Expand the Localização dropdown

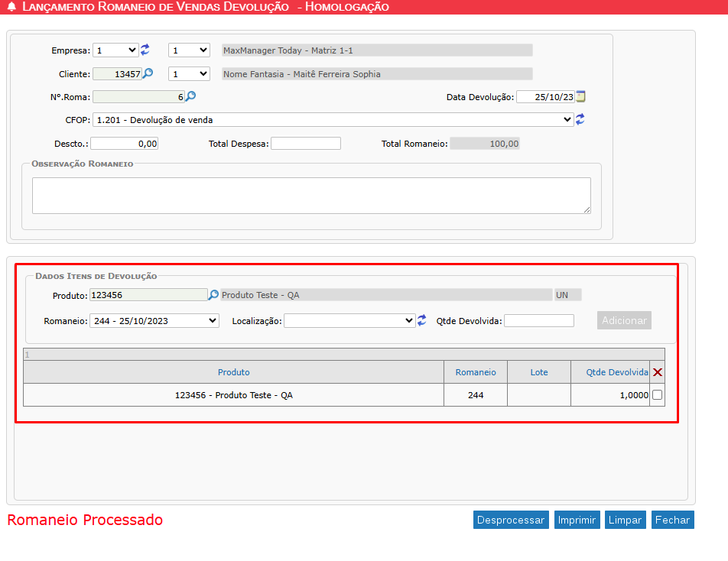(349, 321)
